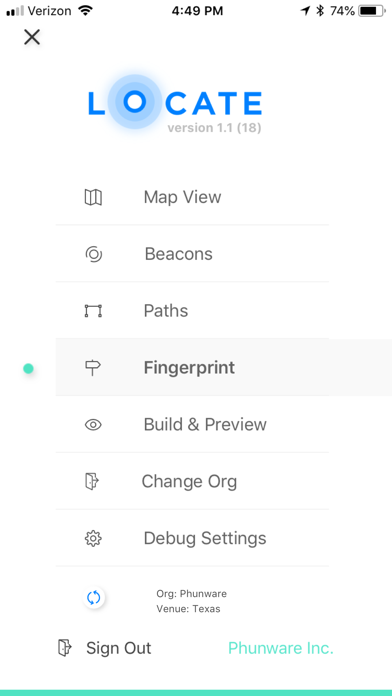Tap the eye preview icon
The image size is (392, 696).
(93, 425)
